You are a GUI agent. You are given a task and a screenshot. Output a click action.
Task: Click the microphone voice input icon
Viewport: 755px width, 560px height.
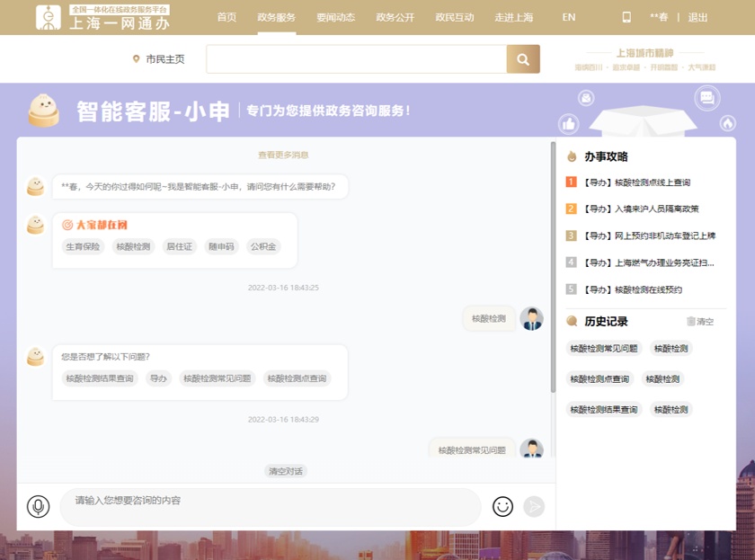38,506
